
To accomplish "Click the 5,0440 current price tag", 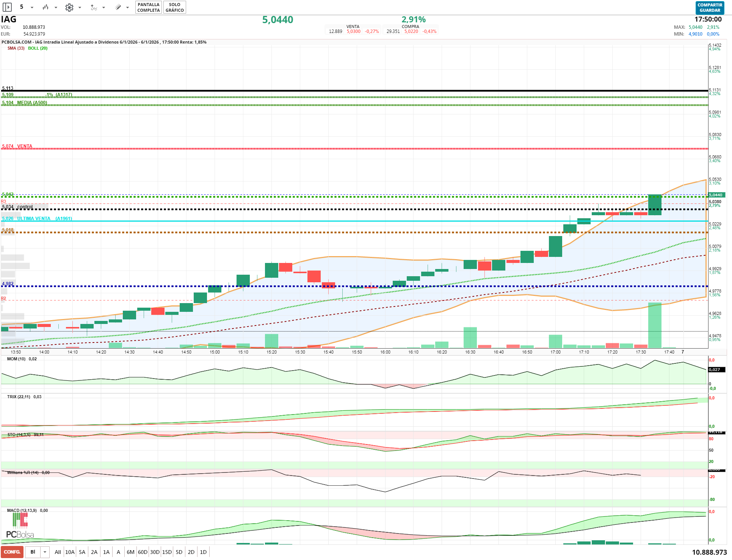I will (x=716, y=195).
